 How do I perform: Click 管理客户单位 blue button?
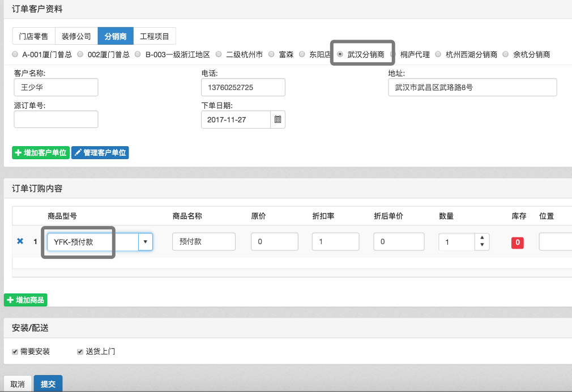point(100,152)
